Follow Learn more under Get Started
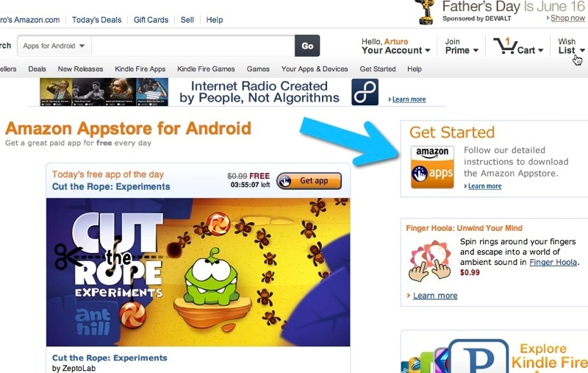This screenshot has width=588, height=373. (484, 186)
